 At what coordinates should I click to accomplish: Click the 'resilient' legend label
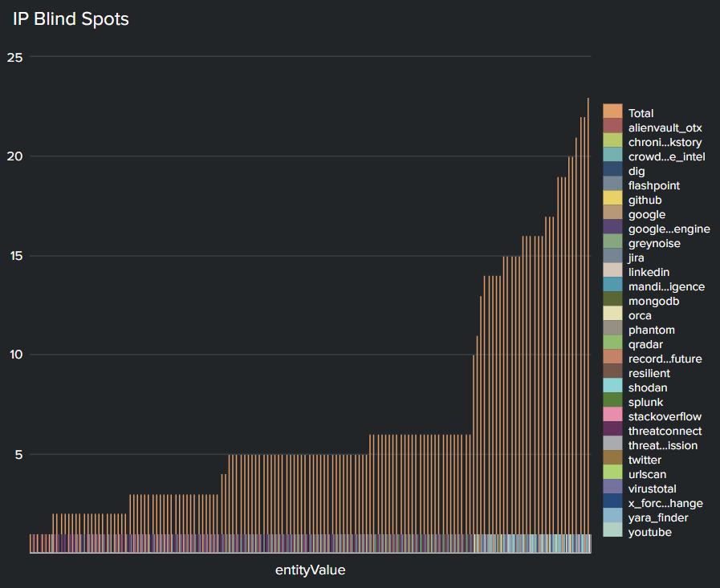[649, 373]
